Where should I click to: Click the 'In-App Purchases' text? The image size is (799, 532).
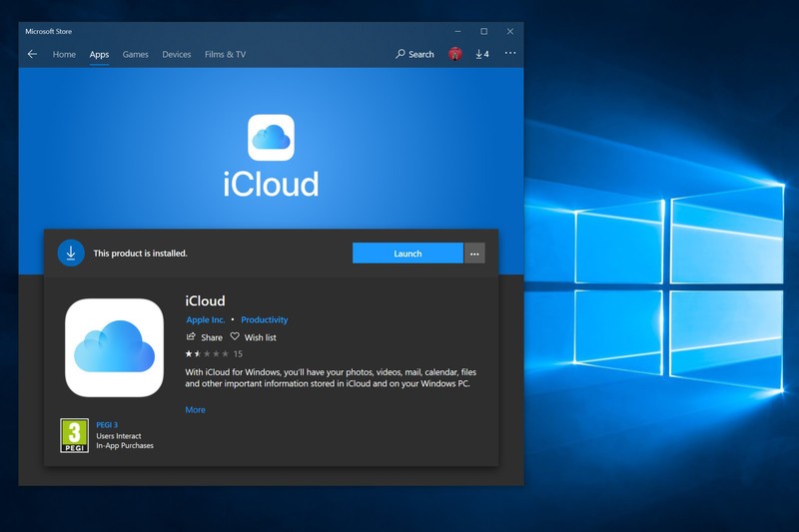click(125, 445)
